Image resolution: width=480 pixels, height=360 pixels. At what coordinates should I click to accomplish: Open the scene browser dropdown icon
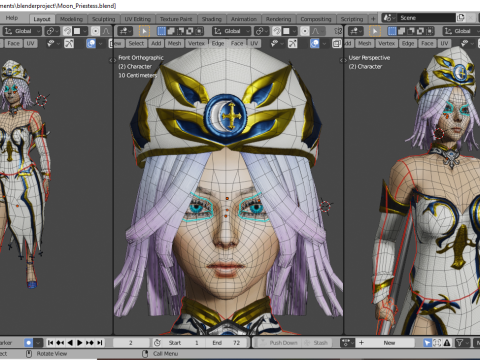(389, 18)
